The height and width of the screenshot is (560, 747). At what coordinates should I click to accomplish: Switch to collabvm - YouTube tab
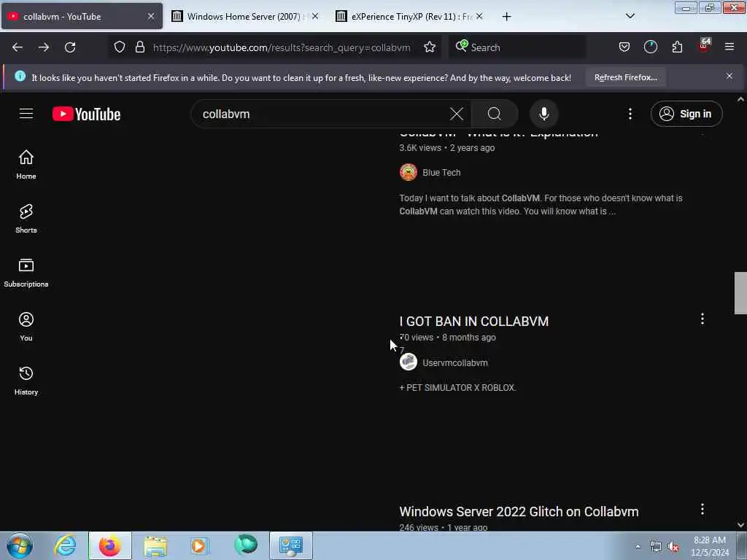point(82,16)
